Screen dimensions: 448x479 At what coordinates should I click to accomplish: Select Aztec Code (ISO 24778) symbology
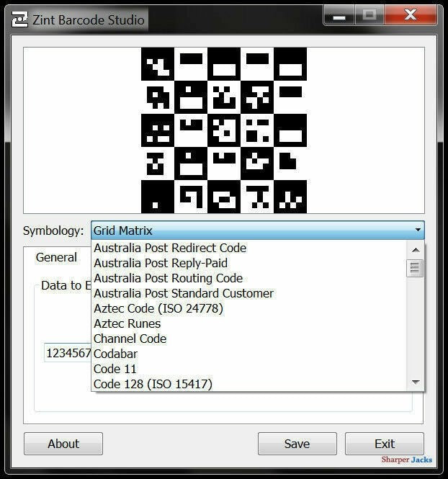158,308
